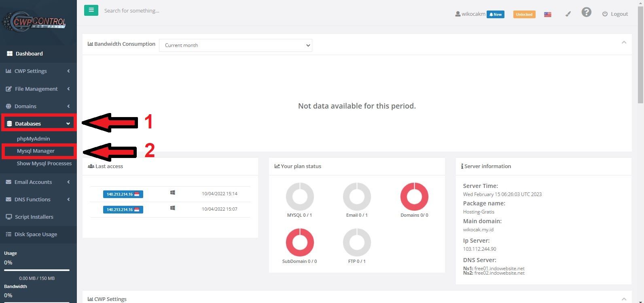The width and height of the screenshot is (644, 303).
Task: Click IP server 103.112.244.90 text
Action: 479,249
